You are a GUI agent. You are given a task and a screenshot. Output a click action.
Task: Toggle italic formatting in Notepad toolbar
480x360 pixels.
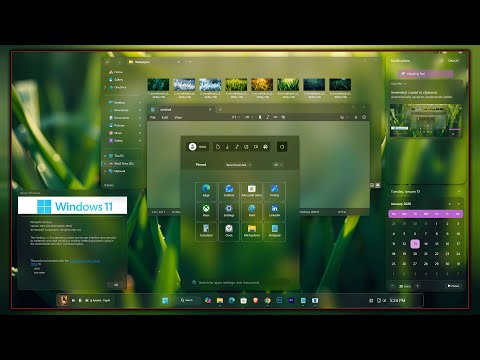[267, 117]
